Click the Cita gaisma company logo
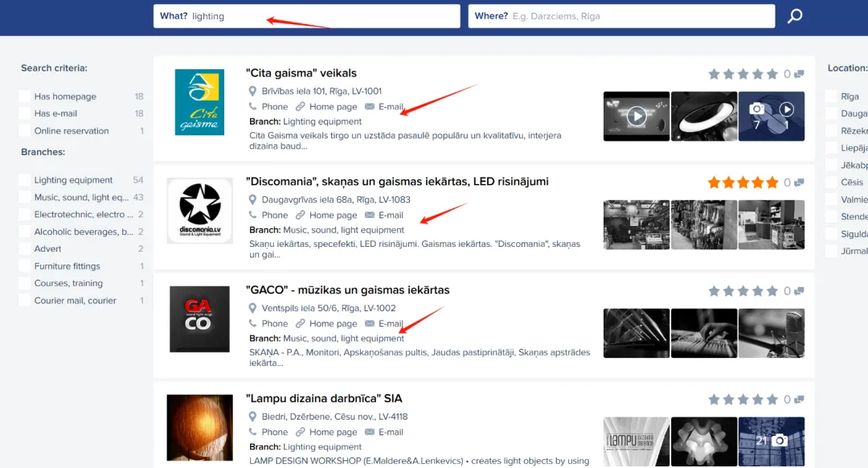This screenshot has height=468, width=868. (x=199, y=102)
